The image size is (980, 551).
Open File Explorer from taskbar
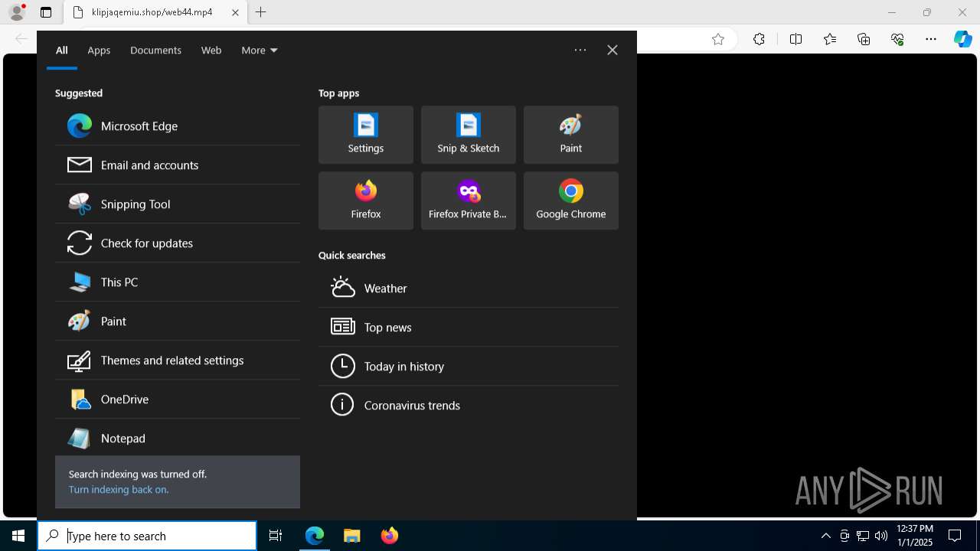[x=351, y=536]
